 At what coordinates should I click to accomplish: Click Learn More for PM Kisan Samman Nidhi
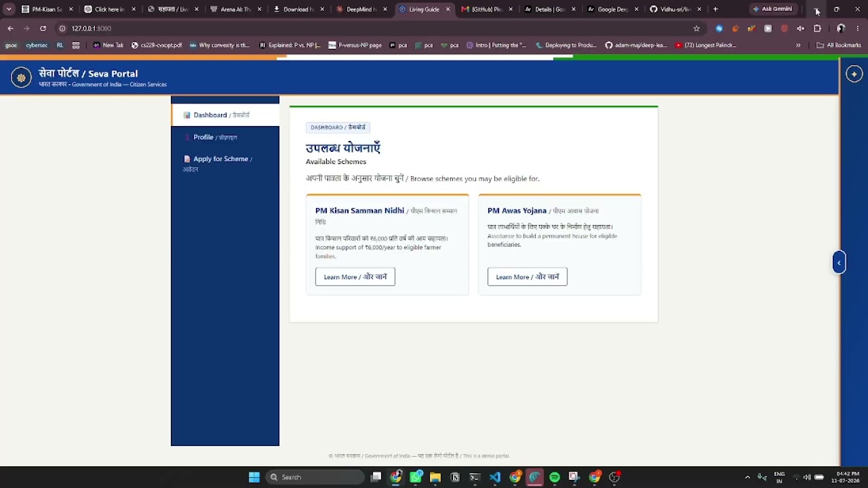[x=355, y=277]
